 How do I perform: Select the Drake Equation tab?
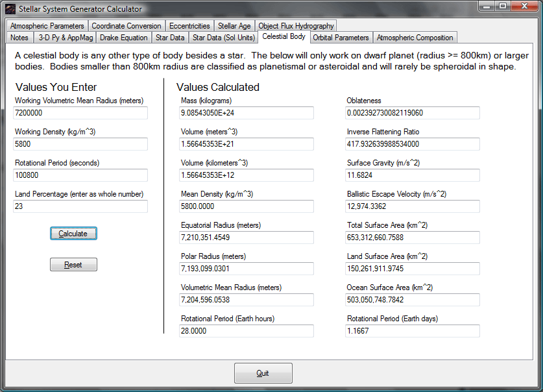124,38
